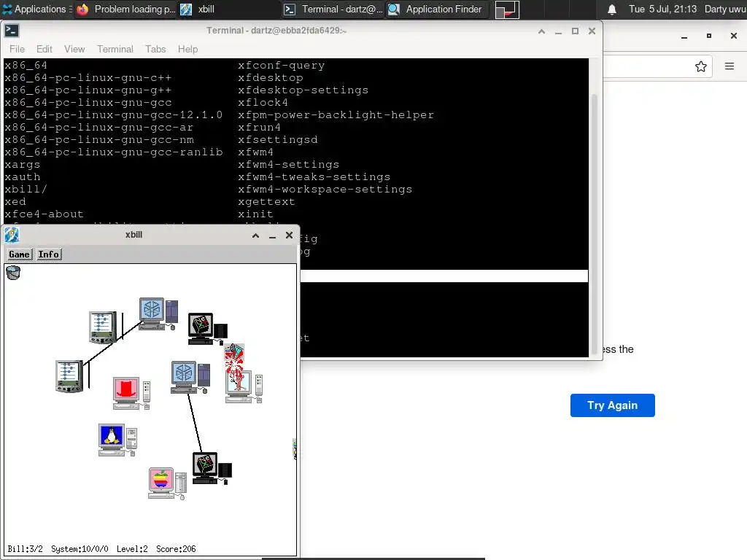Grab the water bucket in xbill
The height and width of the screenshot is (560, 747).
pyautogui.click(x=13, y=273)
